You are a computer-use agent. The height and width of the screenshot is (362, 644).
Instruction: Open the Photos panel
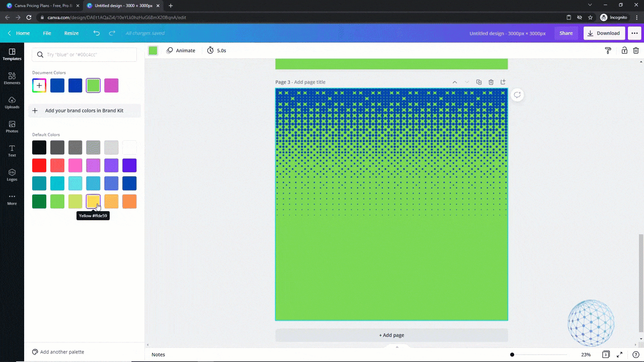point(12,127)
